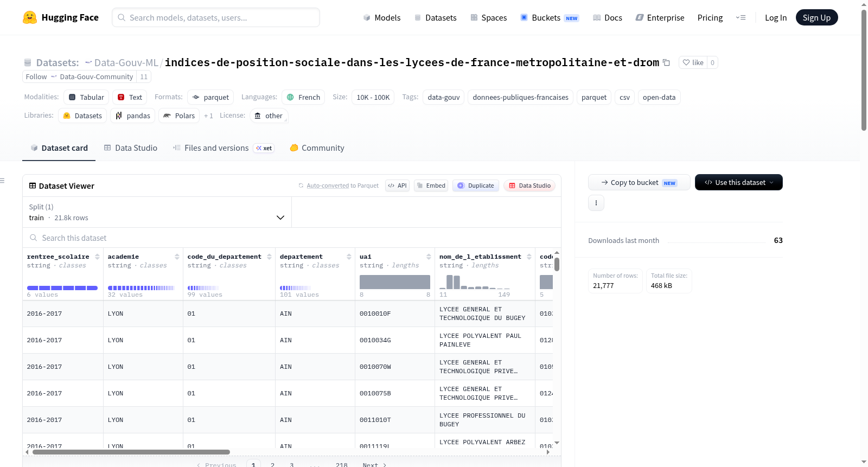Viewport: 868px width, 467px height.
Task: Click the Search this dataset field
Action: pos(292,238)
